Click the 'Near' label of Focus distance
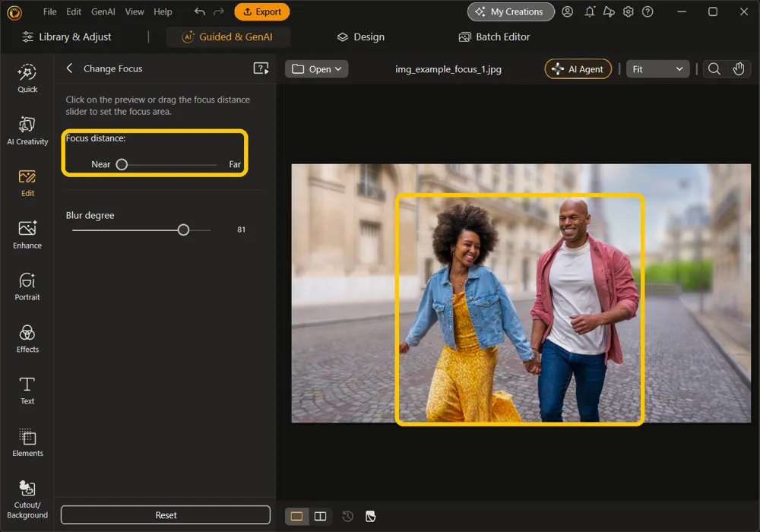This screenshot has height=532, width=760. click(101, 165)
